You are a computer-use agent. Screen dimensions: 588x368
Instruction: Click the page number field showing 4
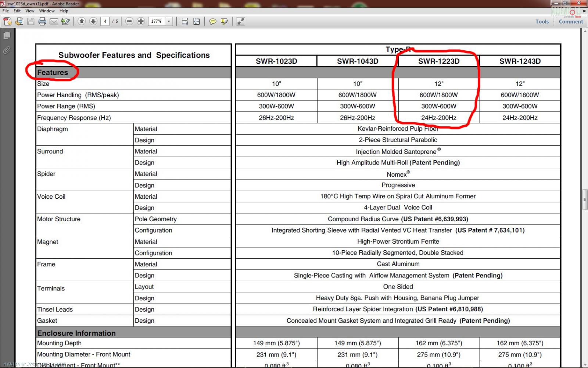[105, 21]
